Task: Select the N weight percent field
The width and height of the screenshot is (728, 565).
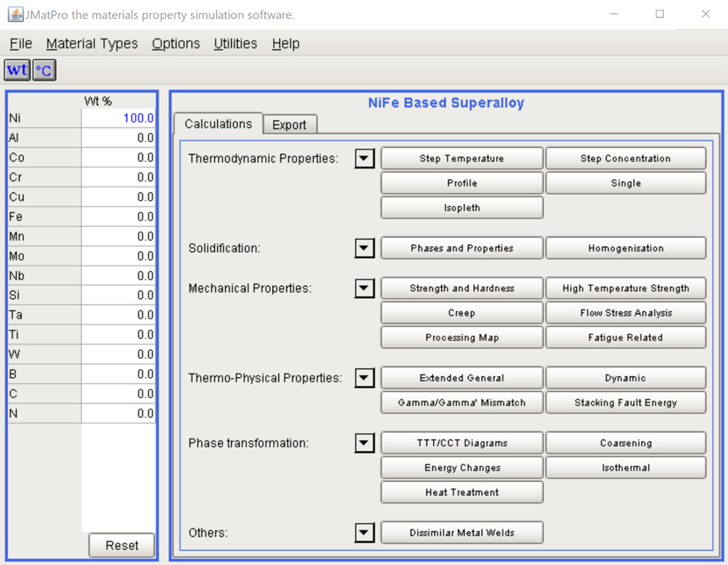Action: [x=119, y=413]
